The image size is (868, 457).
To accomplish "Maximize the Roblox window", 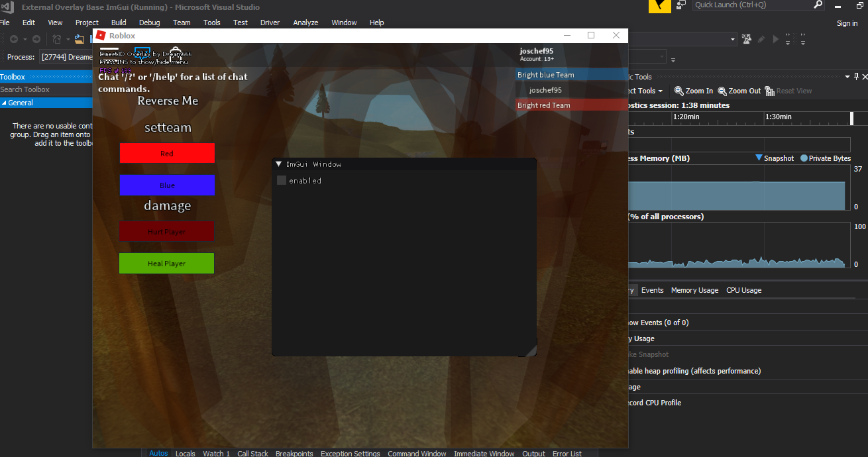I will point(591,35).
